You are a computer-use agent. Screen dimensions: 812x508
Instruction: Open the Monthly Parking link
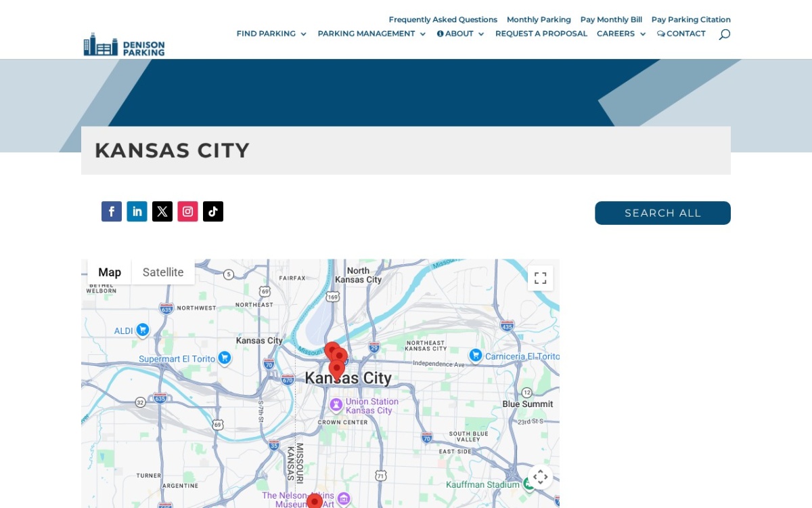(539, 20)
